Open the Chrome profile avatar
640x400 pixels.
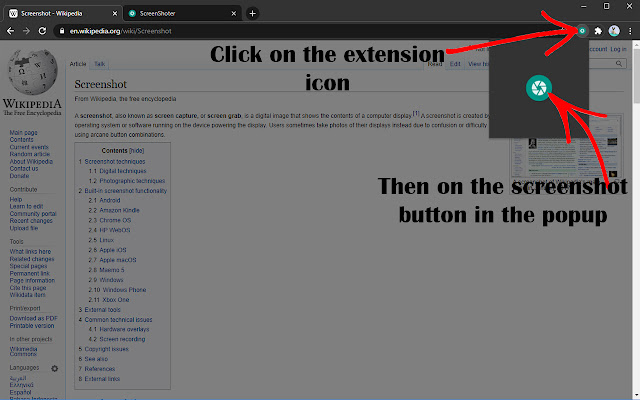614,31
